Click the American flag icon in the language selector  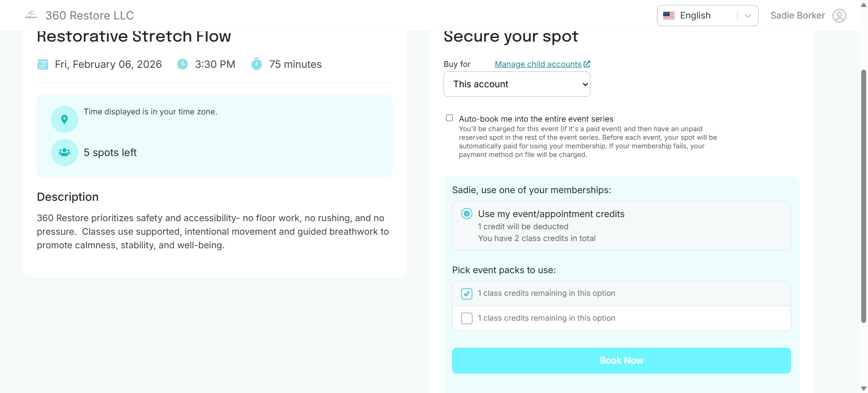pos(669,15)
